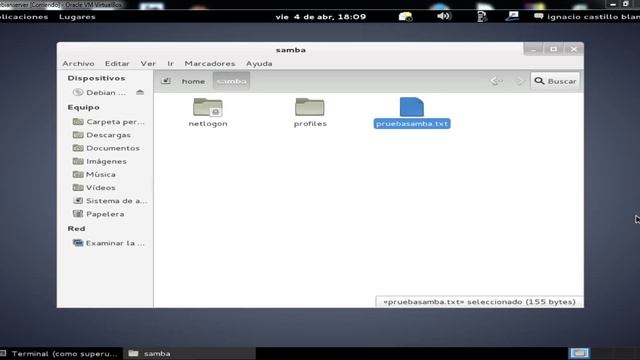The width and height of the screenshot is (640, 360).
Task: Open the Archivo menu
Action: click(x=78, y=64)
